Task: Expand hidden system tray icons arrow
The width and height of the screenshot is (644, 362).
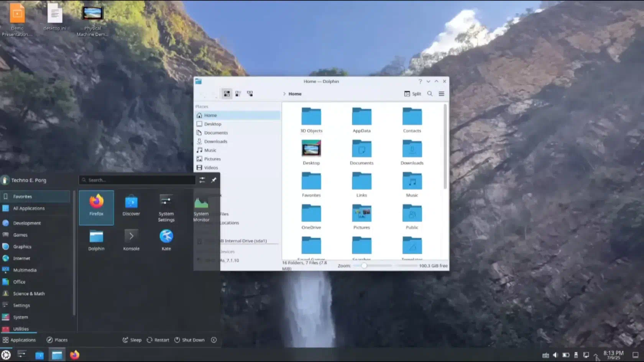Action: pos(596,355)
